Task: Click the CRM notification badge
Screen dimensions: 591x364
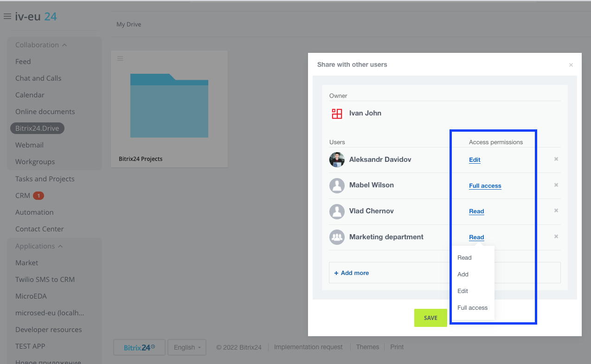Action: point(39,196)
